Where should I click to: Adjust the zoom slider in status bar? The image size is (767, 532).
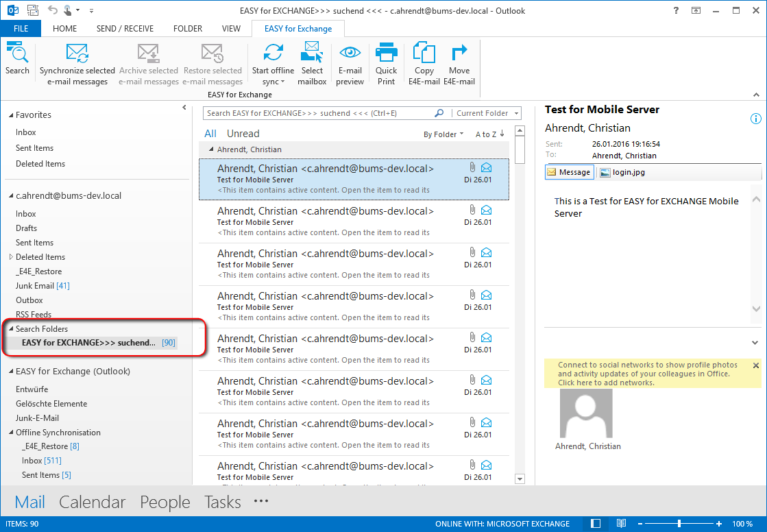[679, 524]
